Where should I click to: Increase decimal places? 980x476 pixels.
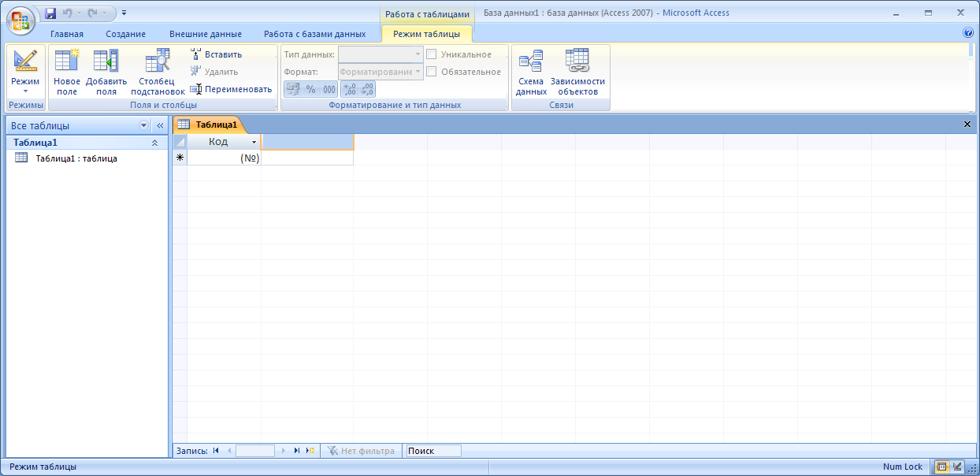click(350, 89)
